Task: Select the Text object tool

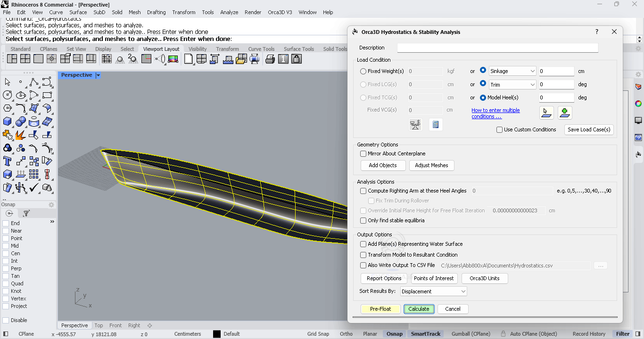Action: pyautogui.click(x=8, y=161)
